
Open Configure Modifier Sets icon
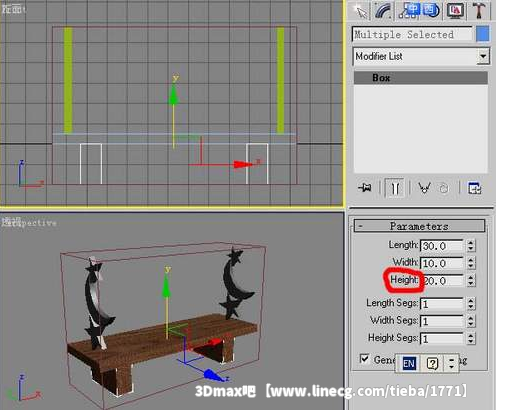point(474,188)
